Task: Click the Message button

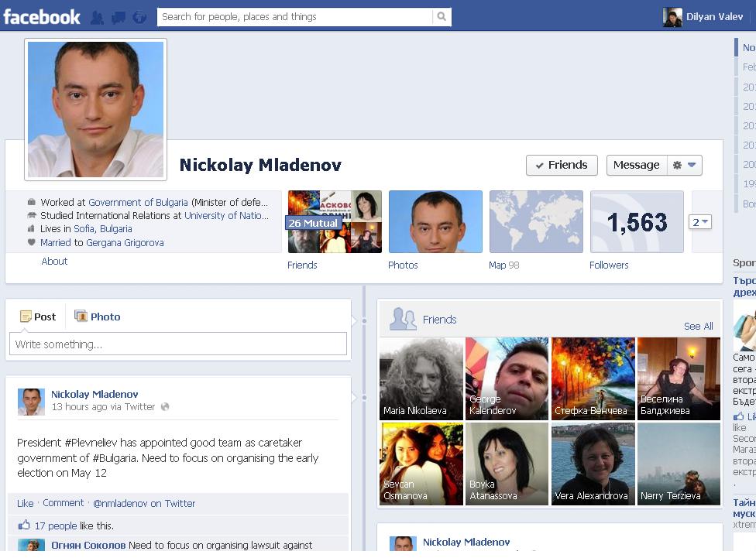Action: coord(637,166)
